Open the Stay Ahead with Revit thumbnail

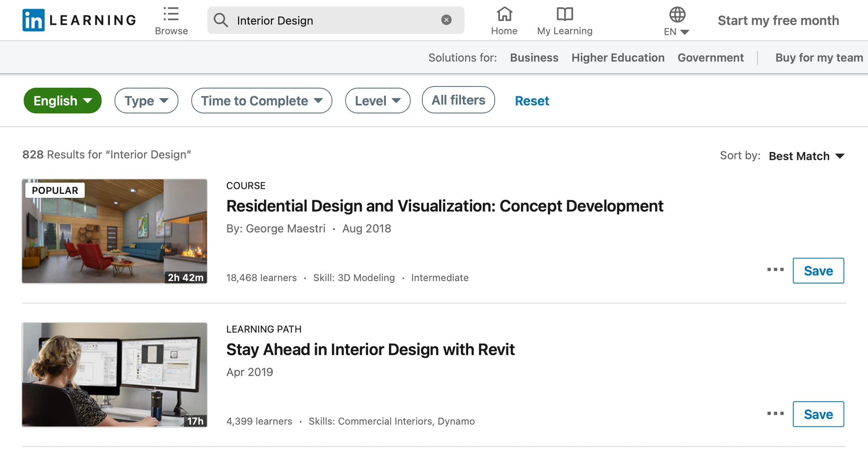[115, 374]
